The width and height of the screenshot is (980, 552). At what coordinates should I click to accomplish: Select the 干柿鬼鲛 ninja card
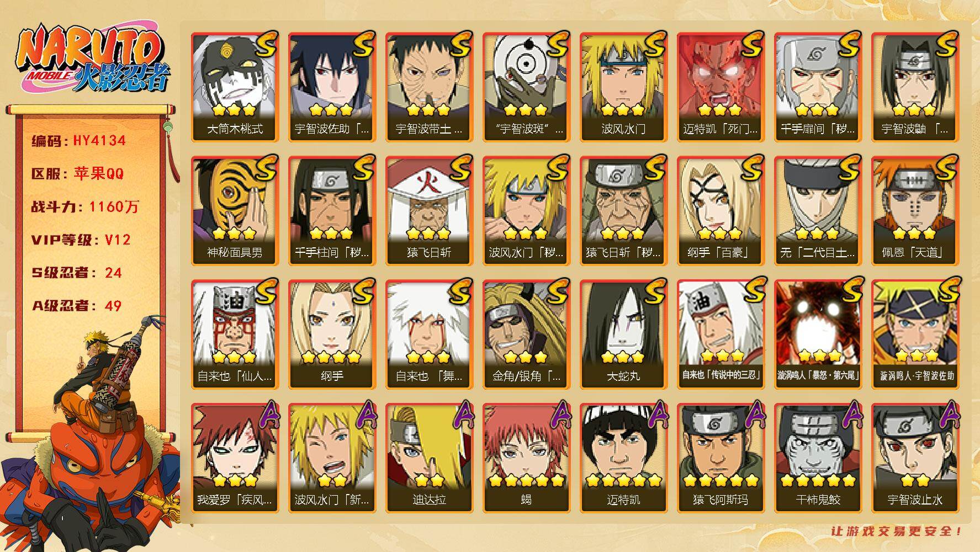tap(818, 458)
